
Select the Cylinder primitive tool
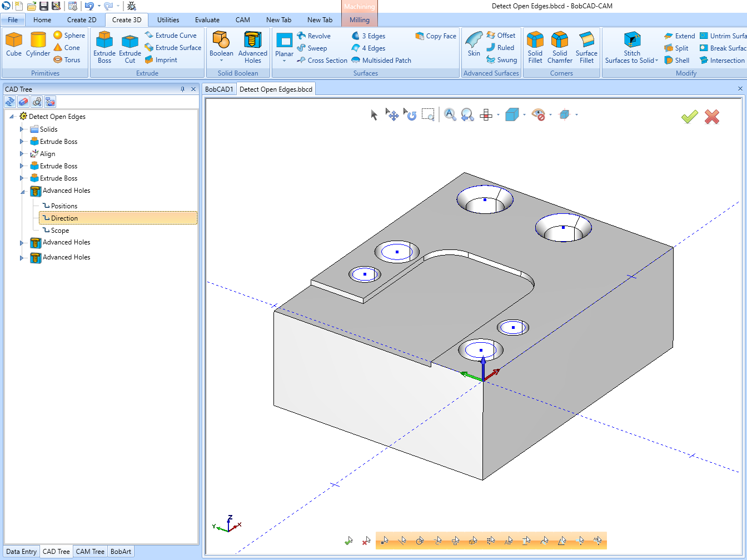coord(38,47)
